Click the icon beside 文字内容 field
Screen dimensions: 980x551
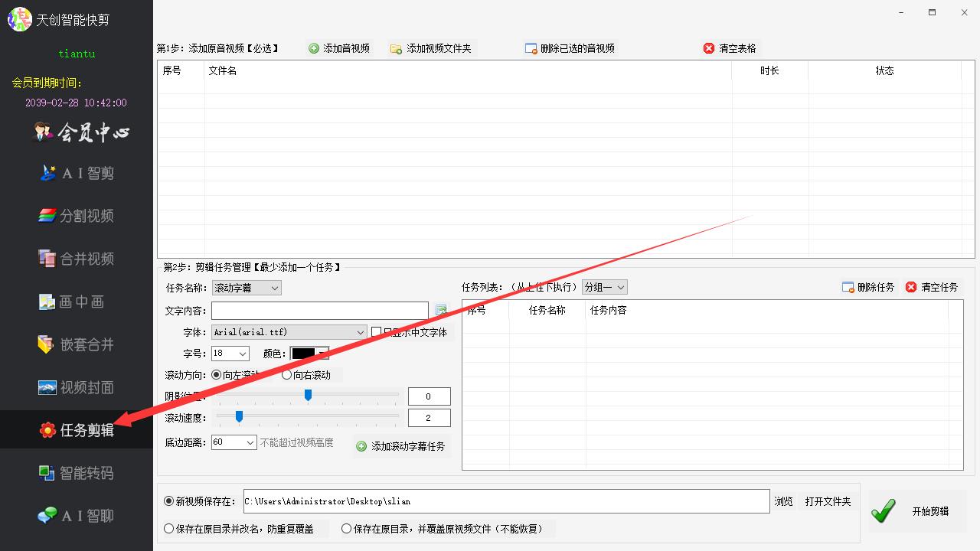(x=441, y=311)
